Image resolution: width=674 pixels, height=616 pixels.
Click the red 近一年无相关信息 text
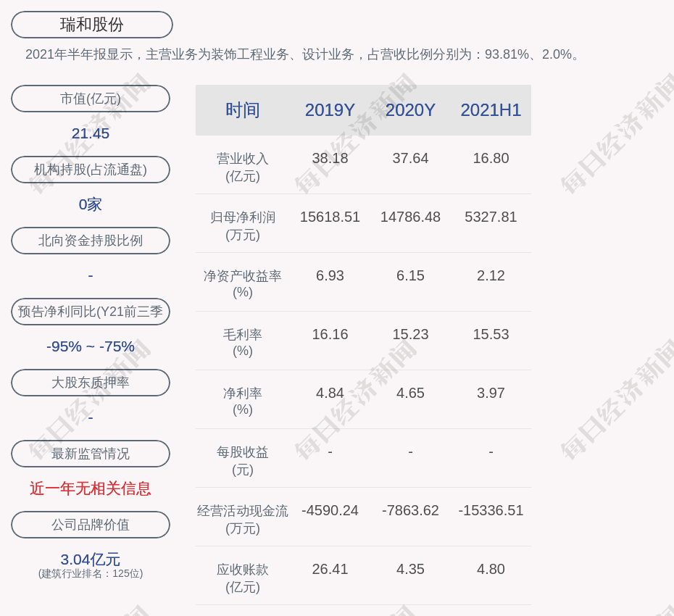(91, 488)
